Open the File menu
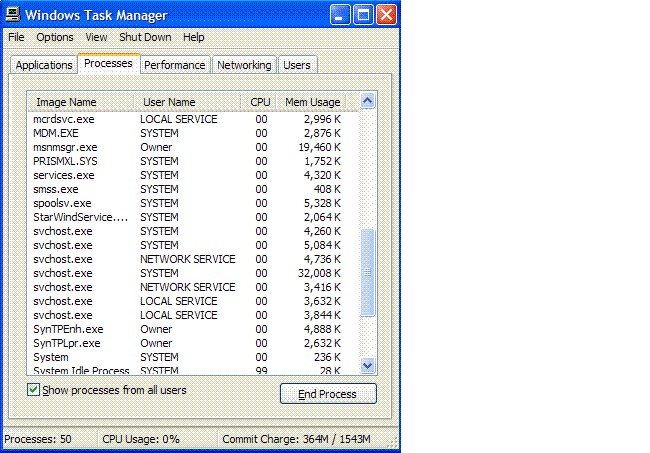 16,37
